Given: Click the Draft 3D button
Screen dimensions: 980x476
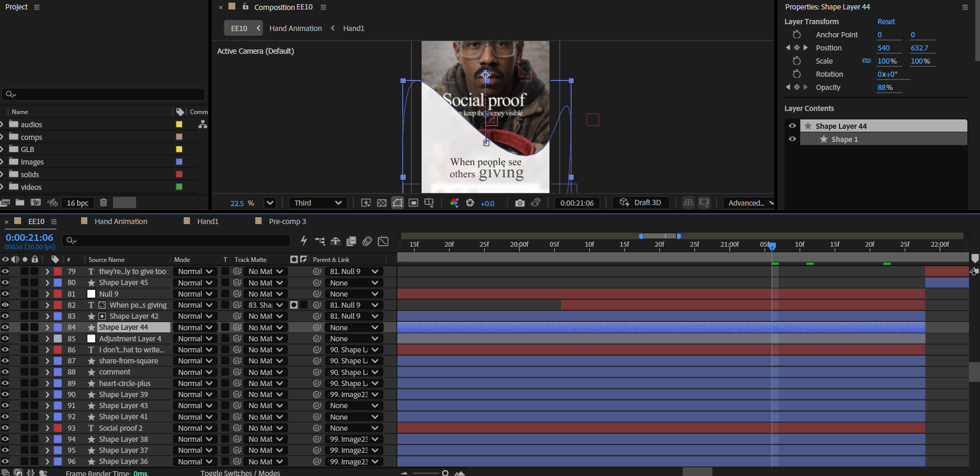Looking at the screenshot, I should (x=641, y=203).
